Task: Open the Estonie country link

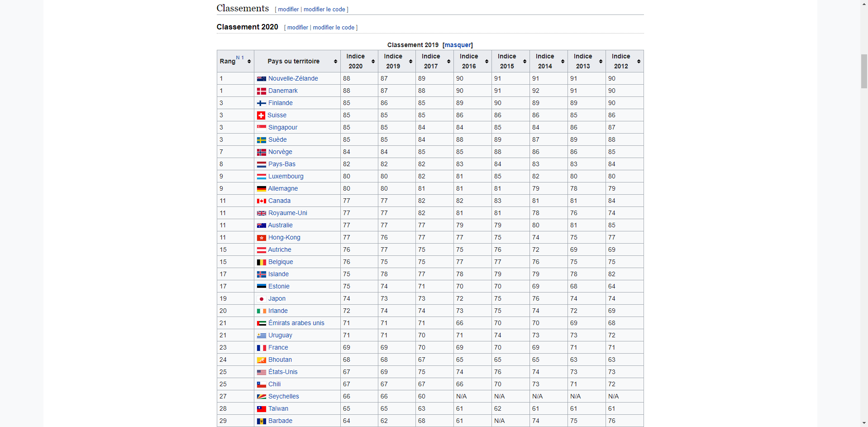Action: (279, 286)
